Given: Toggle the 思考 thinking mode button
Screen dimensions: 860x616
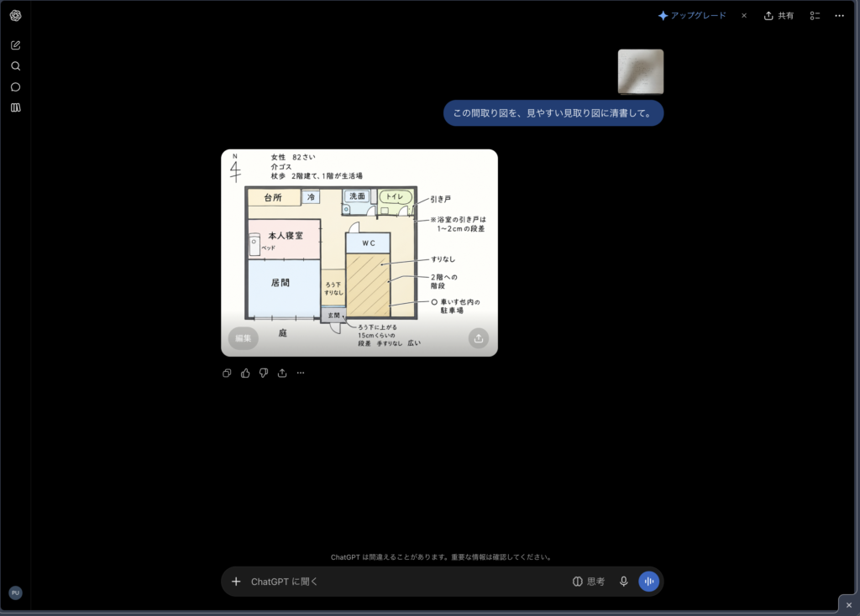Looking at the screenshot, I should click(x=589, y=582).
